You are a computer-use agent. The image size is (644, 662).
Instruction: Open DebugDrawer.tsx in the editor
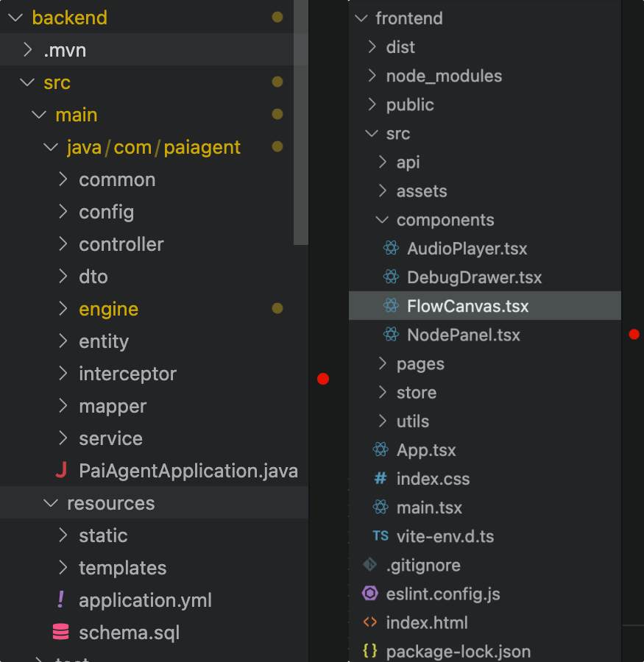click(x=474, y=277)
